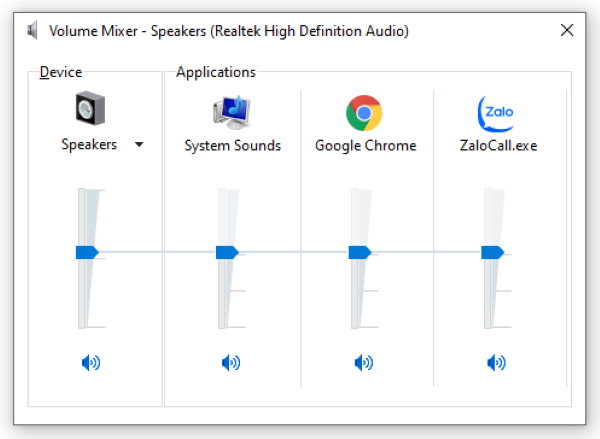Click the Google Chrome volume slider handle

click(359, 253)
